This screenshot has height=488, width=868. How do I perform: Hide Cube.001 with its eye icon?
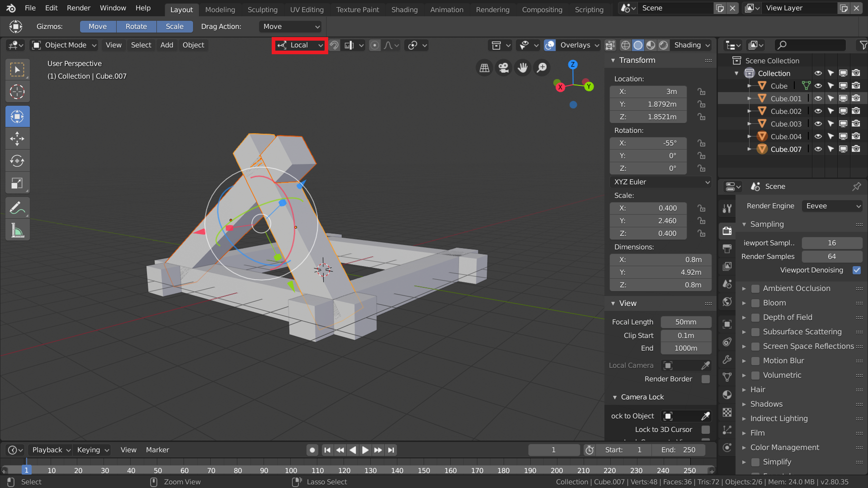tap(818, 99)
